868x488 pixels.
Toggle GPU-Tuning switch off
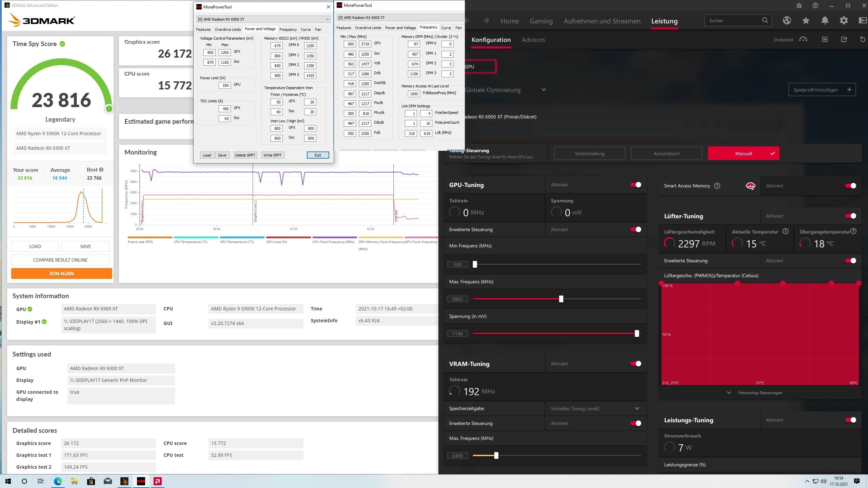point(635,185)
